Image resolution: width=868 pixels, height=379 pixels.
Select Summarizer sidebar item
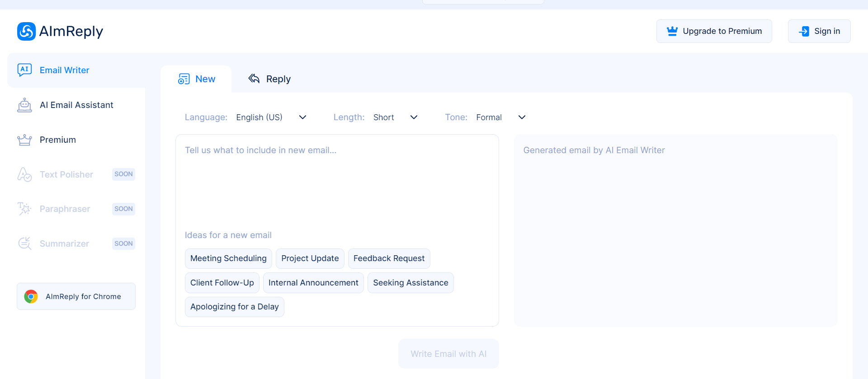pyautogui.click(x=76, y=243)
